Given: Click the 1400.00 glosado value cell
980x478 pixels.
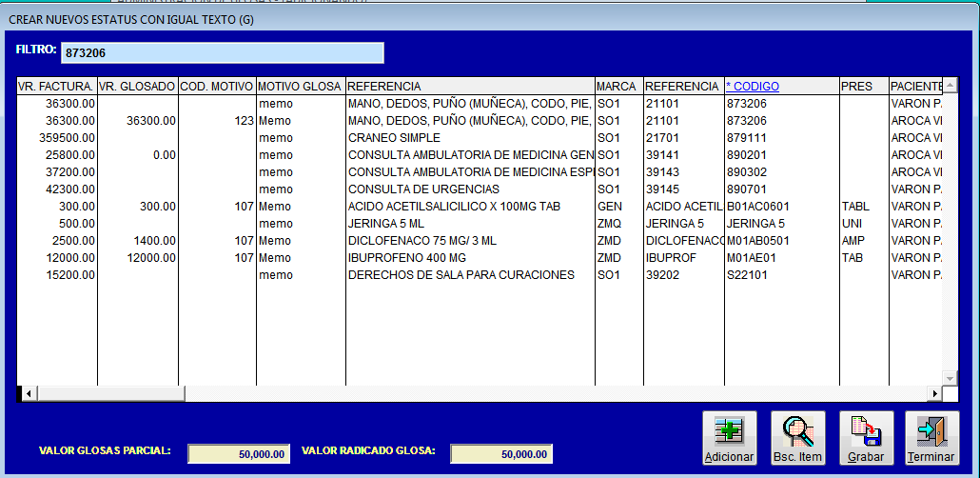Looking at the screenshot, I should coord(138,241).
